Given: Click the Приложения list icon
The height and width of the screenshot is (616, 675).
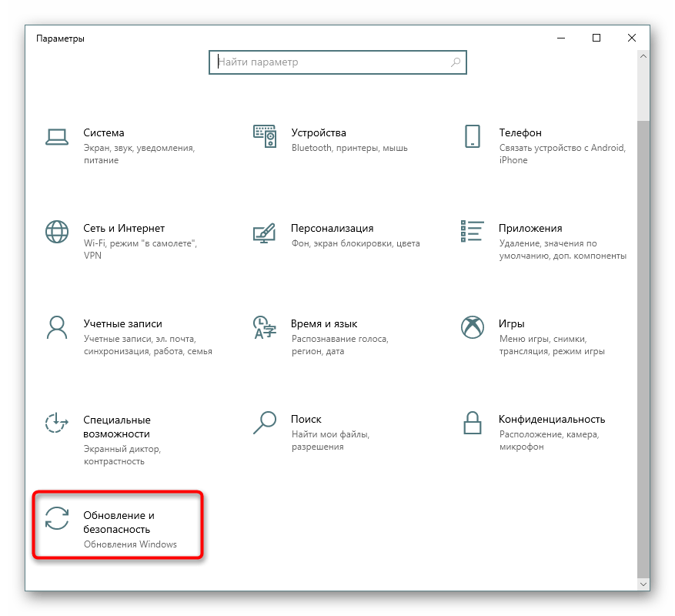Looking at the screenshot, I should [x=472, y=231].
